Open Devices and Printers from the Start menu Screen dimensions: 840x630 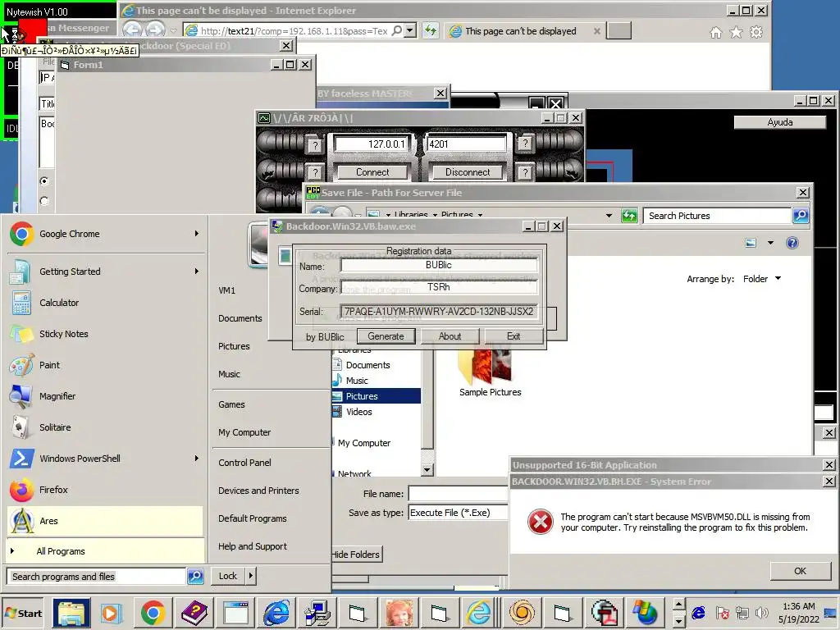click(258, 491)
